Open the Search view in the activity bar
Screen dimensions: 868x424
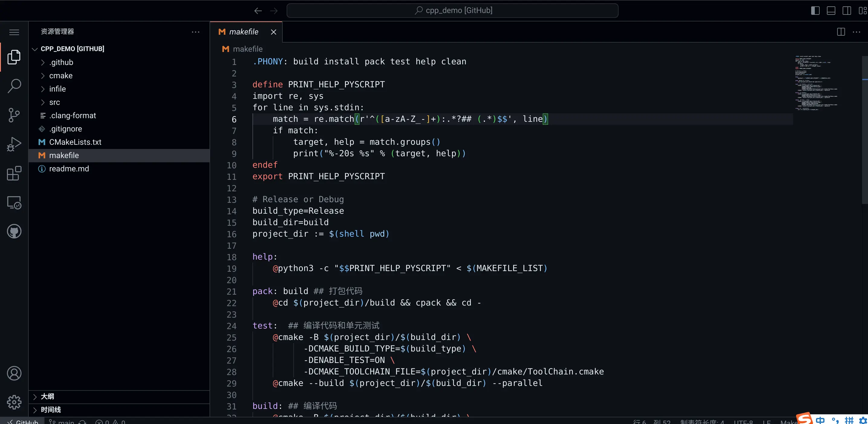tap(14, 86)
